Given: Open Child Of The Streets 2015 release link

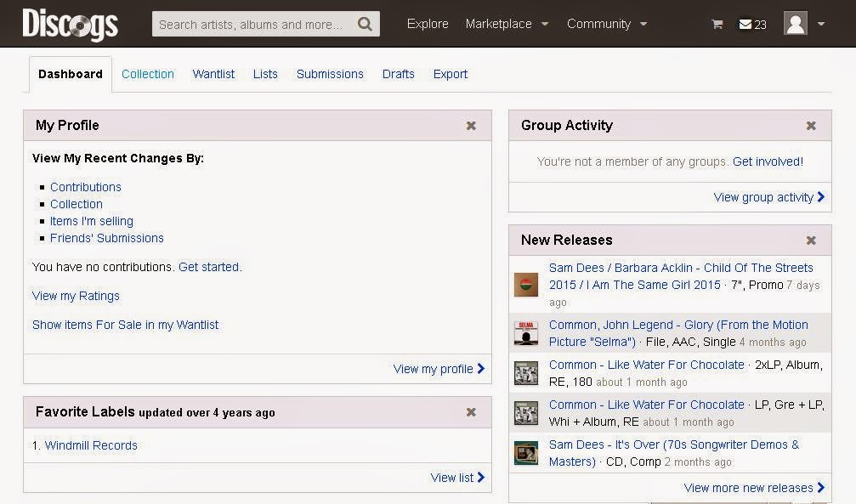Looking at the screenshot, I should point(681,276).
